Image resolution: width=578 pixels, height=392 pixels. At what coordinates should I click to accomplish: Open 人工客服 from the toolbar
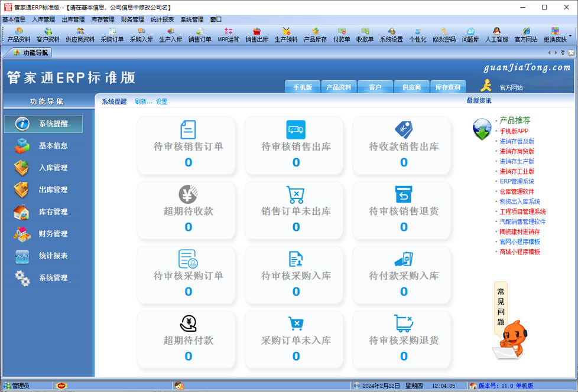(x=496, y=35)
